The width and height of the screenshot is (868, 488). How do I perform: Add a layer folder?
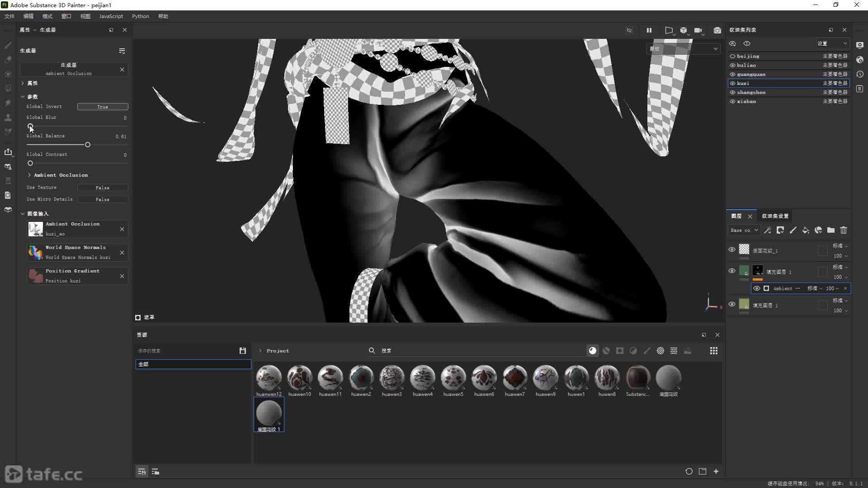[831, 230]
